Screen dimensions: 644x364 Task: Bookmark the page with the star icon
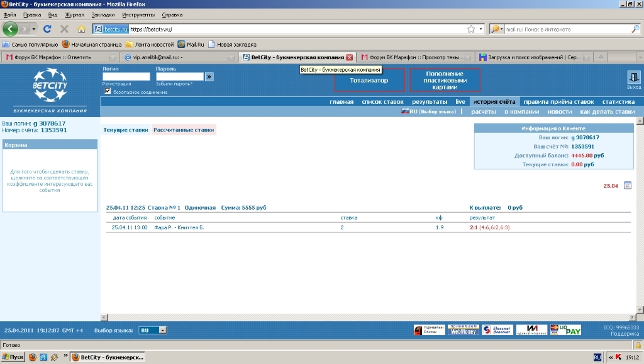pyautogui.click(x=471, y=29)
